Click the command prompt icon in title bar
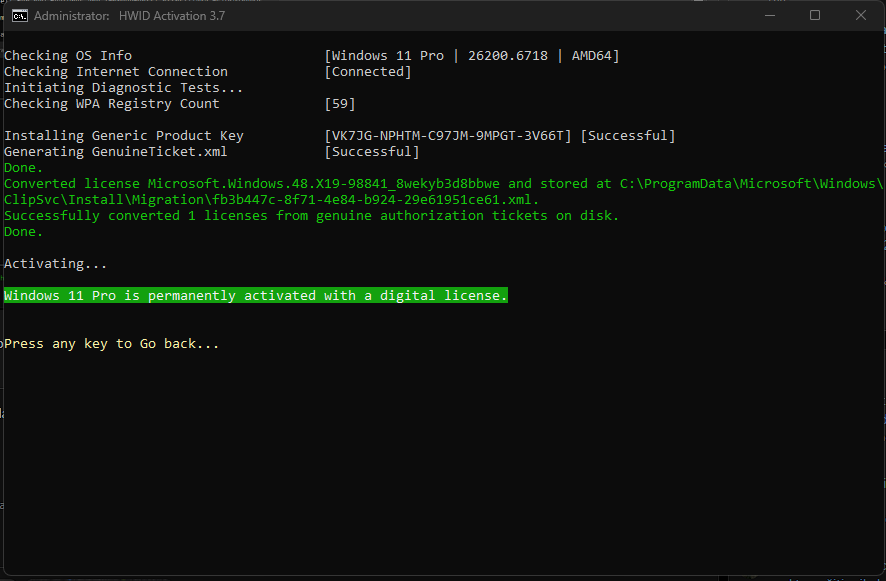 pyautogui.click(x=20, y=16)
